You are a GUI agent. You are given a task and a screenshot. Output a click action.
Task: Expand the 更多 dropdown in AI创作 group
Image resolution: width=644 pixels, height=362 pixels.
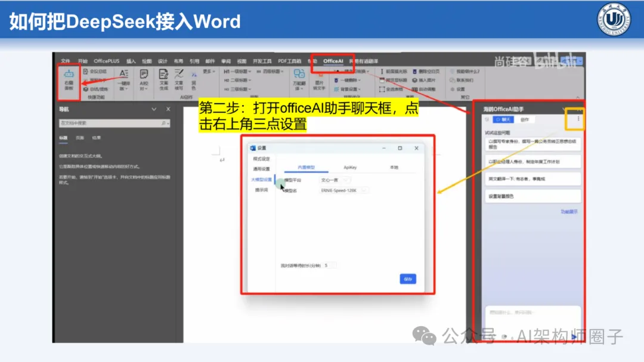[x=209, y=72]
